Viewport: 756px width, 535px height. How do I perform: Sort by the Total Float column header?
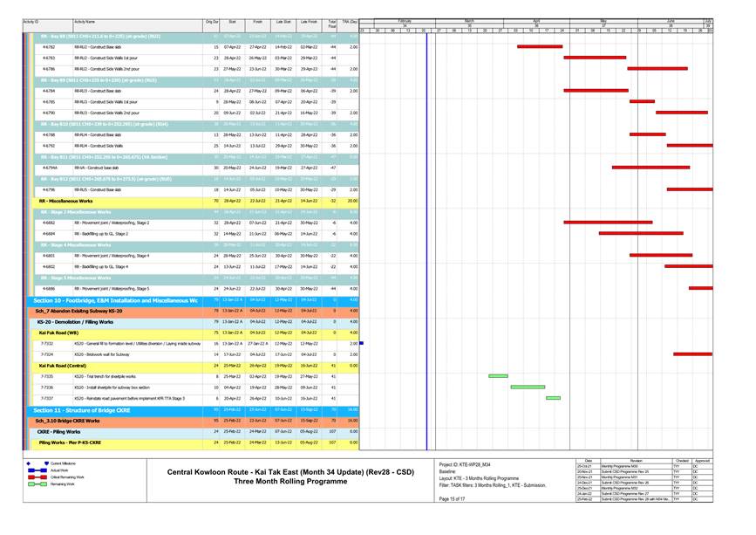(332, 23)
